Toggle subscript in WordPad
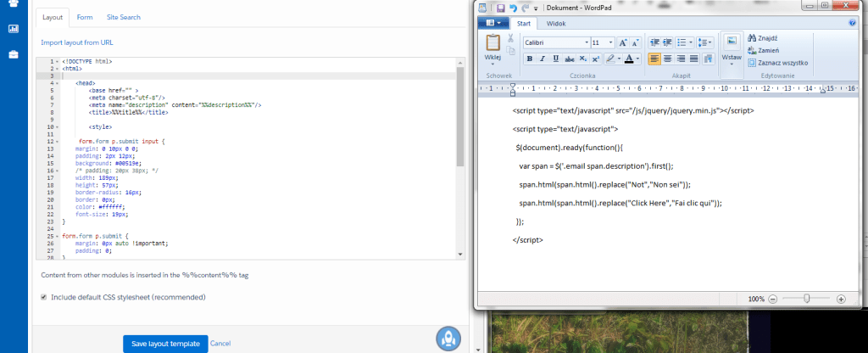Screen dimensions: 868x353 [x=583, y=59]
